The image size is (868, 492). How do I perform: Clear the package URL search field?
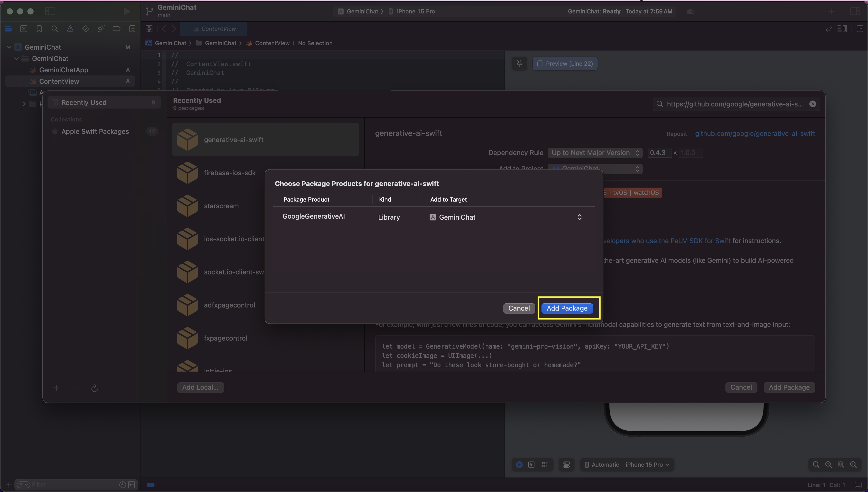[x=813, y=104]
